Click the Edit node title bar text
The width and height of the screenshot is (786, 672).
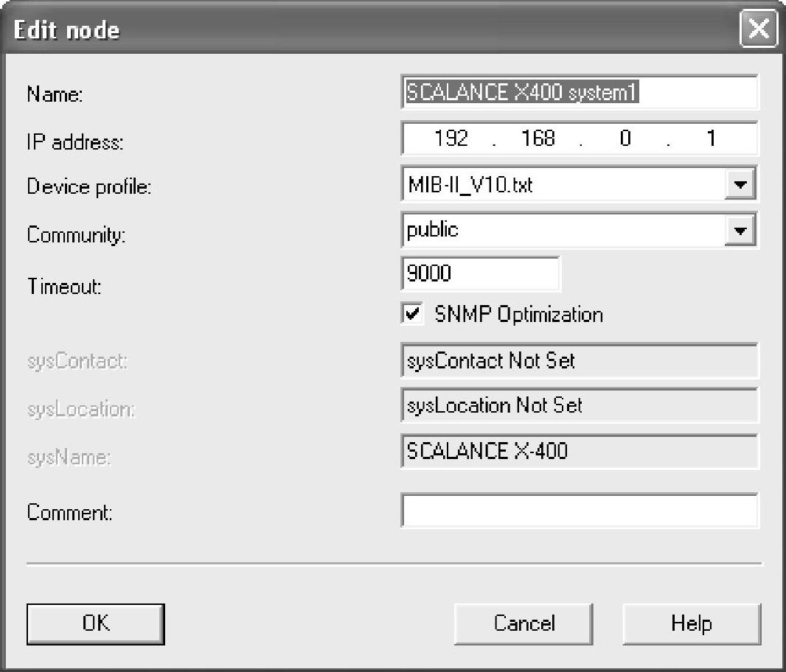(x=66, y=30)
